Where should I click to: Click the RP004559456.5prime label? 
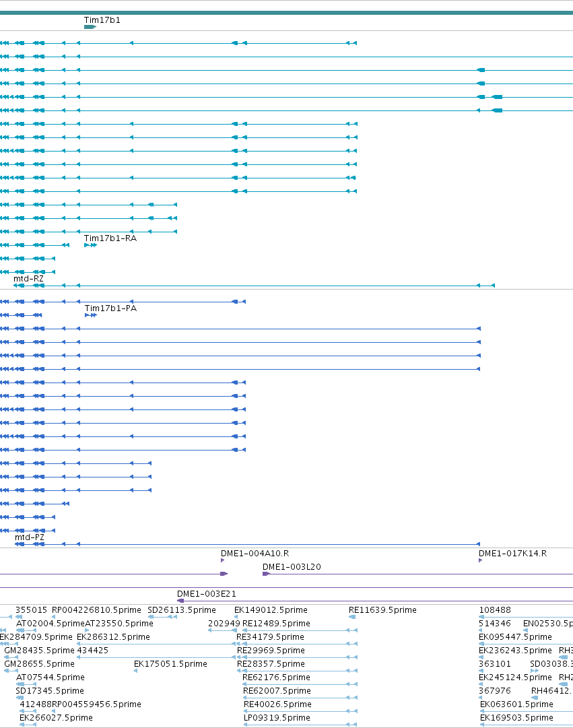(96, 704)
